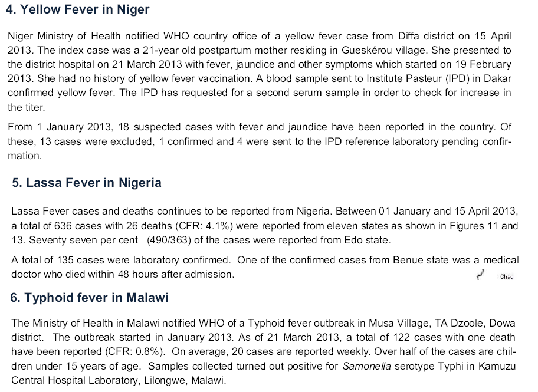Click the "6. Typhoid fever in Malawi" heading

pyautogui.click(x=89, y=298)
